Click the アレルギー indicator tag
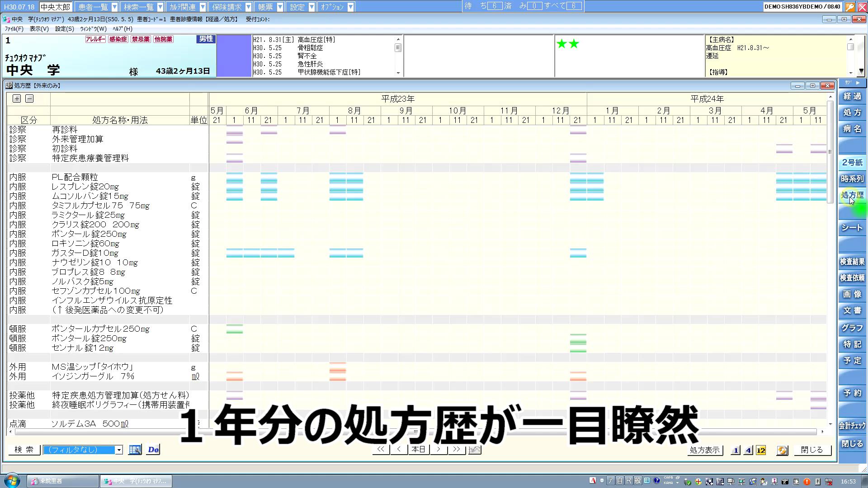The width and height of the screenshot is (868, 488). [x=95, y=39]
